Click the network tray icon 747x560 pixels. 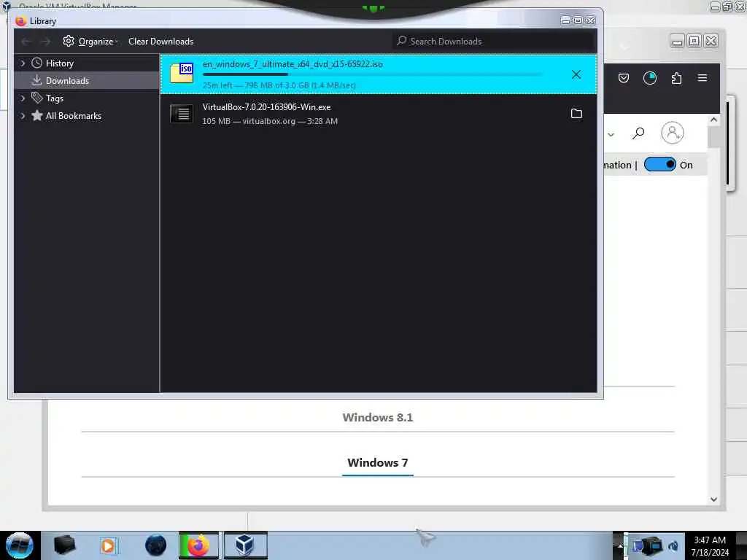tap(652, 545)
